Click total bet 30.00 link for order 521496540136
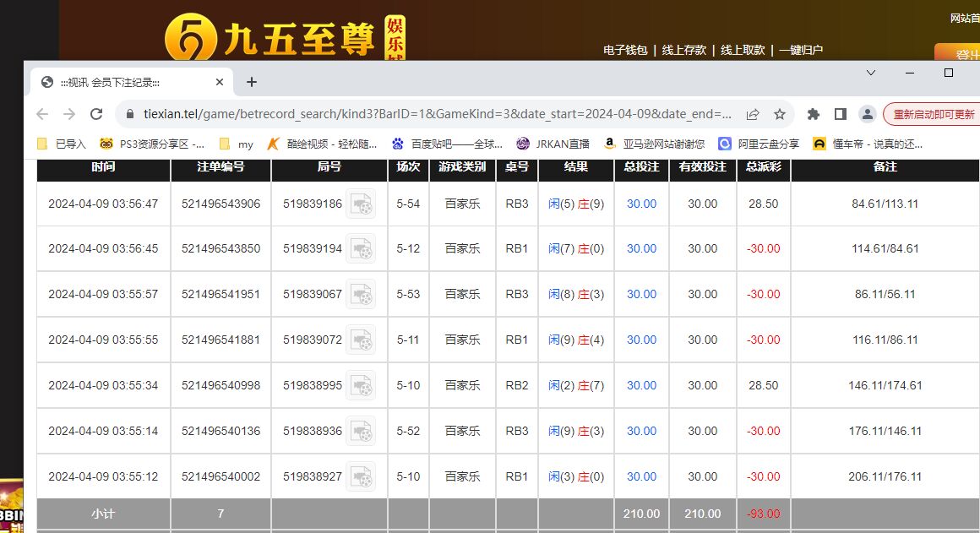Viewport: 980px width, 533px height. pos(641,431)
